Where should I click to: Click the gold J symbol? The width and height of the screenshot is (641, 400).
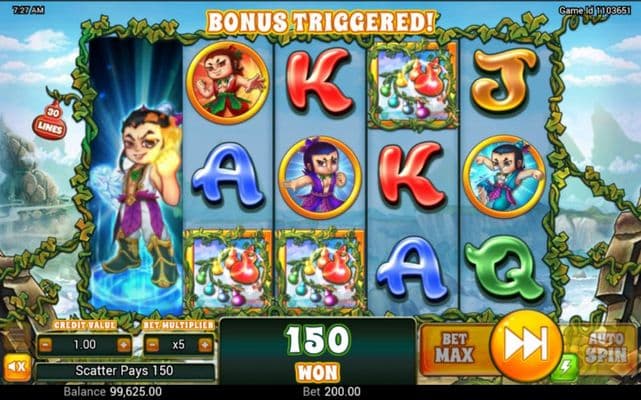[x=505, y=81]
